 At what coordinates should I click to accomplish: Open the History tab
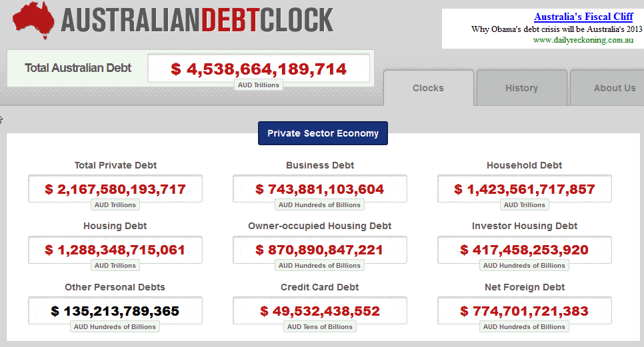coord(521,88)
